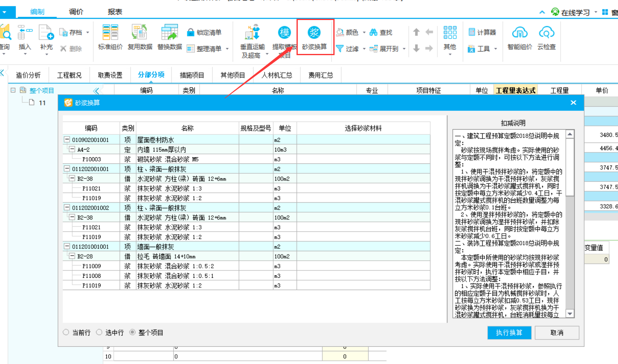Image resolution: width=618 pixels, height=364 pixels.
Task: Select row P10003 砌筑砂浆 混合砂浆 M5
Action: [x=246, y=159]
